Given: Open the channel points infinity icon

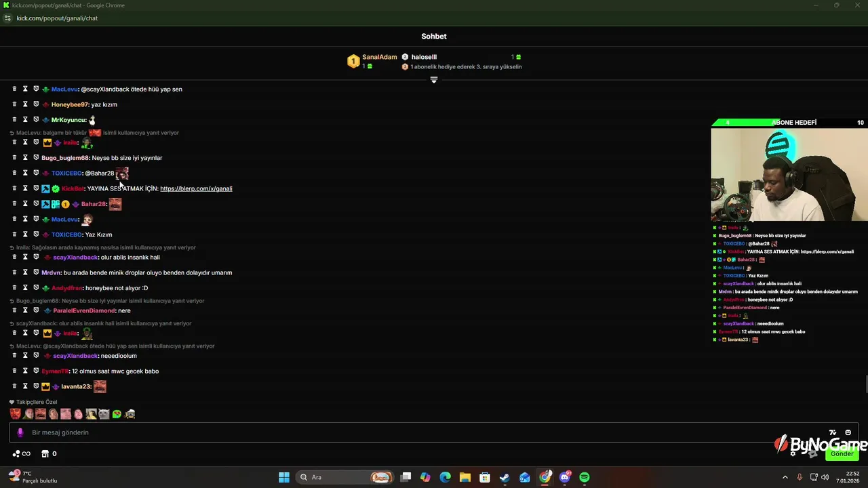Looking at the screenshot, I should [x=21, y=453].
